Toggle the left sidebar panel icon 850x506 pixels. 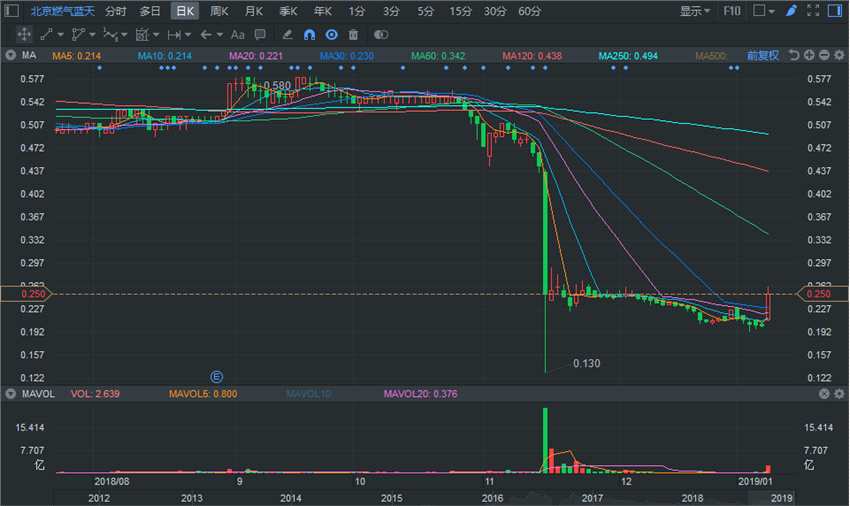tap(11, 11)
